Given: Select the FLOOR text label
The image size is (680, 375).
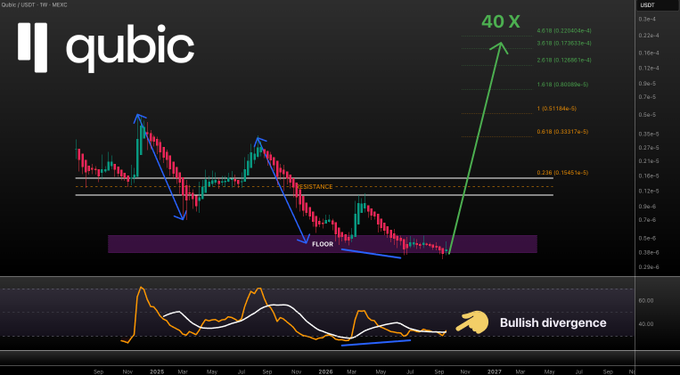Looking at the screenshot, I should tap(323, 245).
